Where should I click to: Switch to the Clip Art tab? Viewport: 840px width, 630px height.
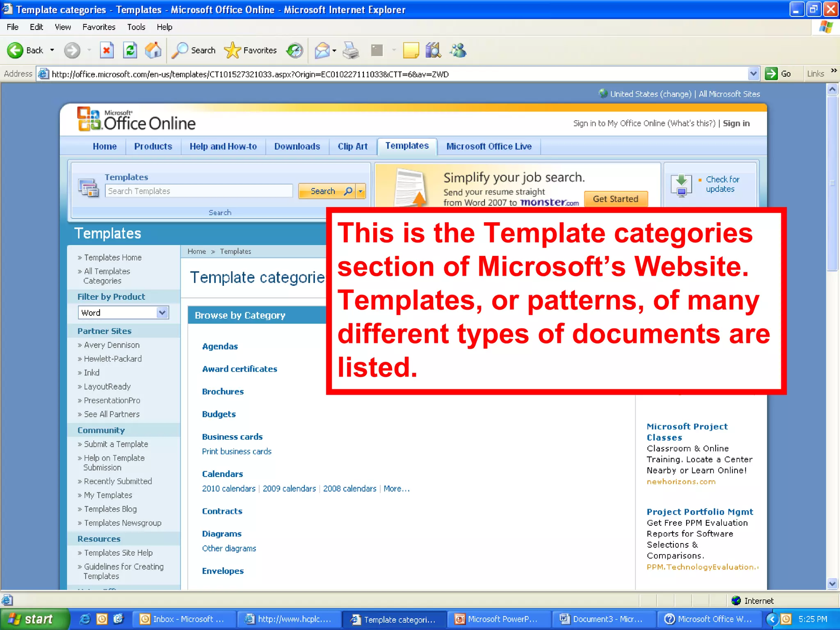(352, 146)
